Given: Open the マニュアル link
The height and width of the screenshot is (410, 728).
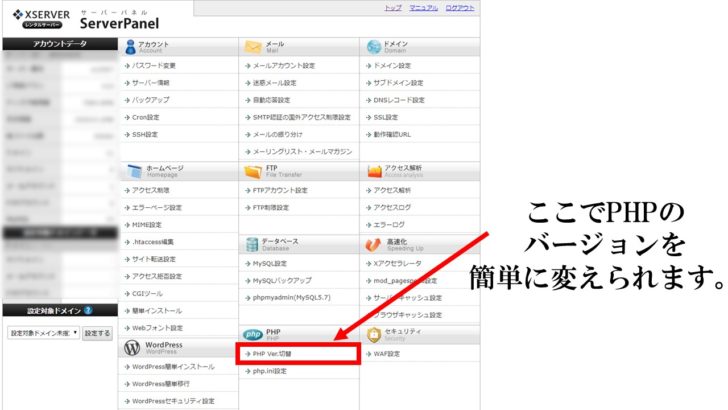Looking at the screenshot, I should [x=423, y=8].
